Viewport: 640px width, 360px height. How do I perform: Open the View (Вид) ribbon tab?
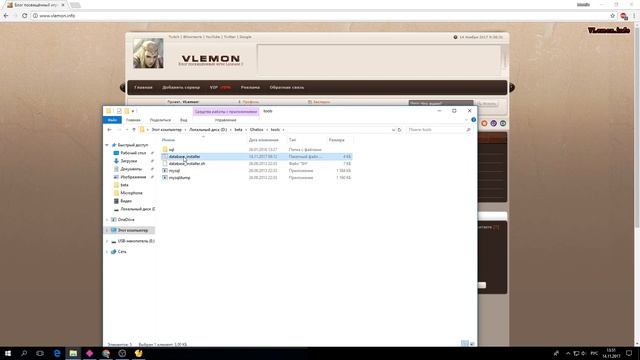(x=184, y=120)
